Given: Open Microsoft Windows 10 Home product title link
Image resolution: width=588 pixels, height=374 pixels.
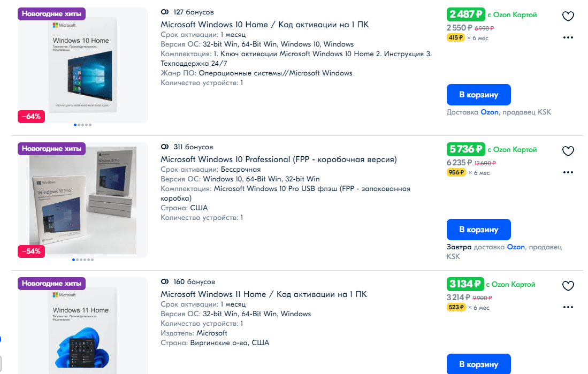Looking at the screenshot, I should [x=264, y=25].
